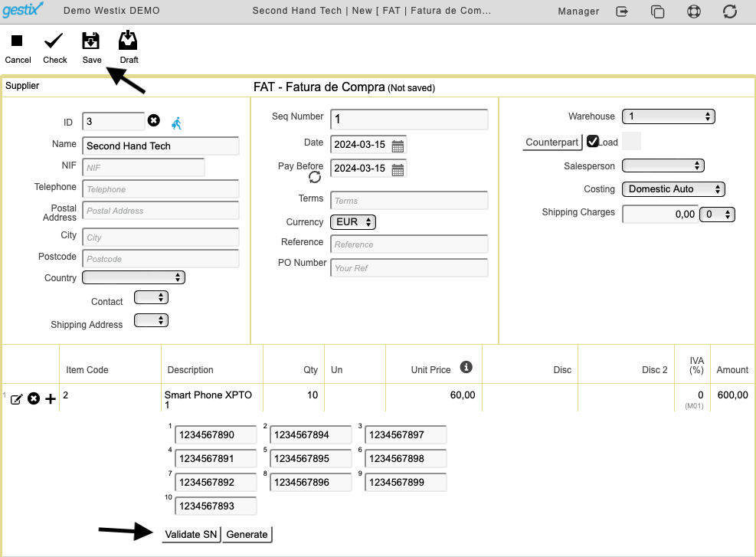The width and height of the screenshot is (756, 557).
Task: Open the Contact dropdown
Action: pos(151,297)
